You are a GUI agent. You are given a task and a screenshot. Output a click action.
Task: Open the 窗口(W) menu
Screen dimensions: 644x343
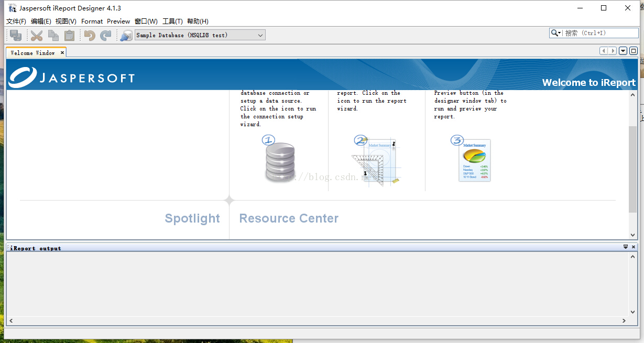click(146, 21)
